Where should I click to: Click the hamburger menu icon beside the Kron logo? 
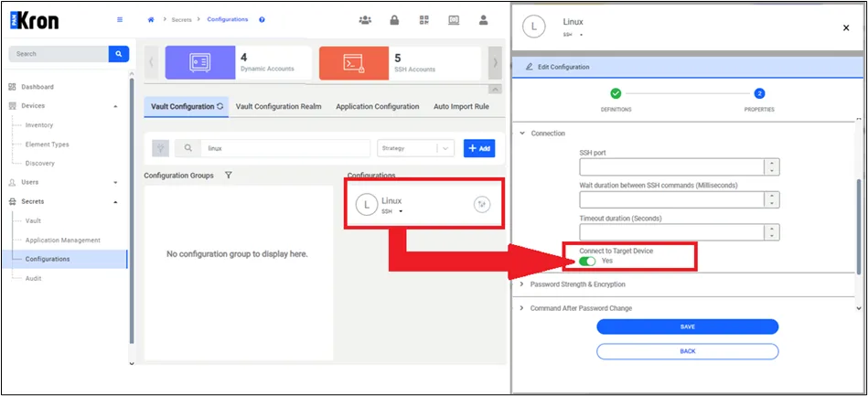(120, 20)
